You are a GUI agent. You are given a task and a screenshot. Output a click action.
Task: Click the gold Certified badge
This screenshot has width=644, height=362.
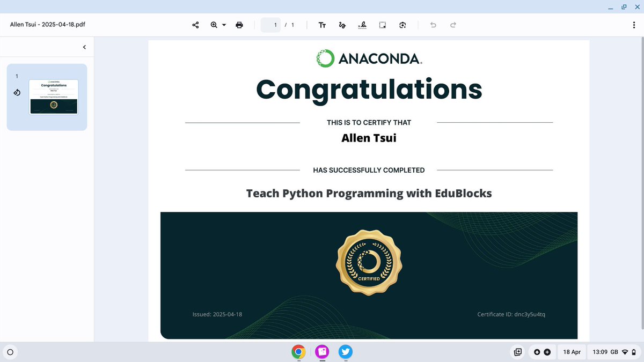click(x=369, y=263)
